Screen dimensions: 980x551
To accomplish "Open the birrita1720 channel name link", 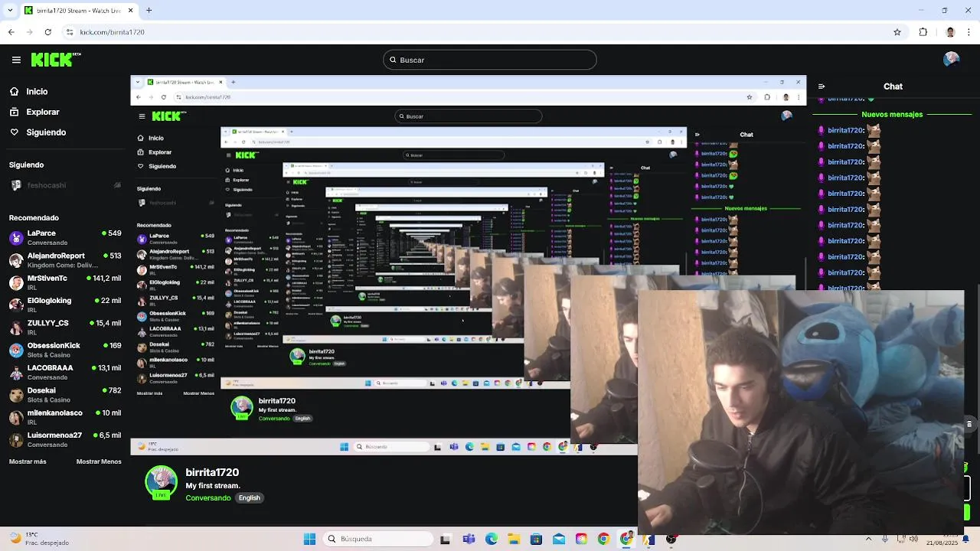I will click(212, 472).
